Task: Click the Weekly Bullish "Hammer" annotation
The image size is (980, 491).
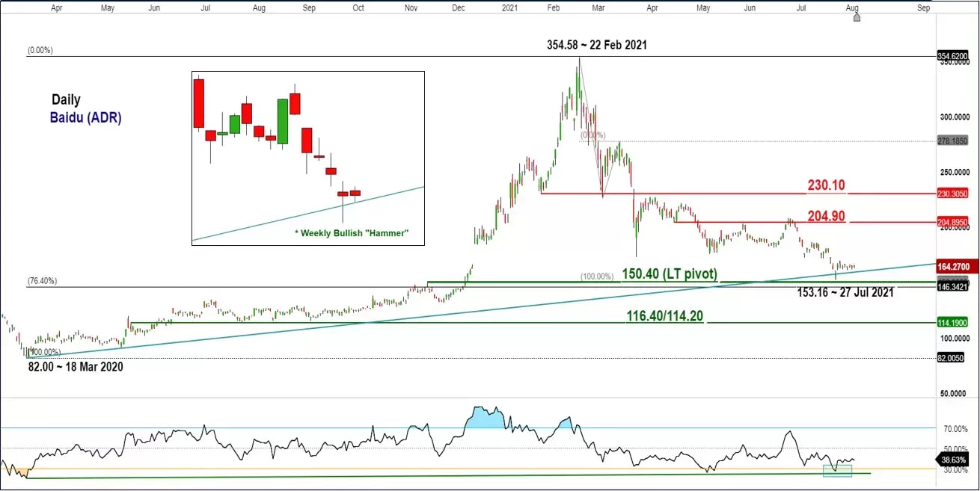Action: click(352, 233)
